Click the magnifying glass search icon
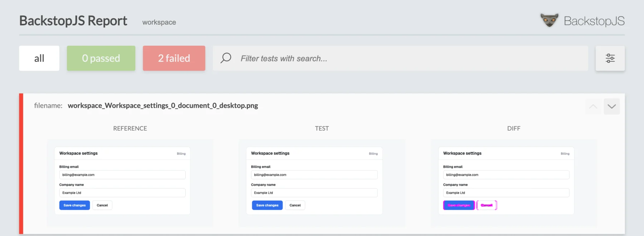Image resolution: width=644 pixels, height=236 pixels. [226, 58]
